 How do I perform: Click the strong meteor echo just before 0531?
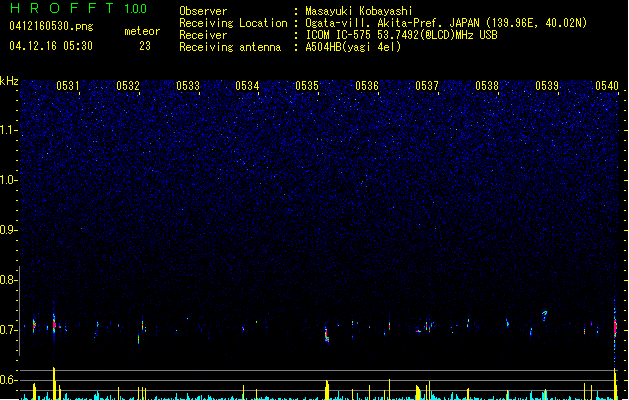pyautogui.click(x=54, y=323)
